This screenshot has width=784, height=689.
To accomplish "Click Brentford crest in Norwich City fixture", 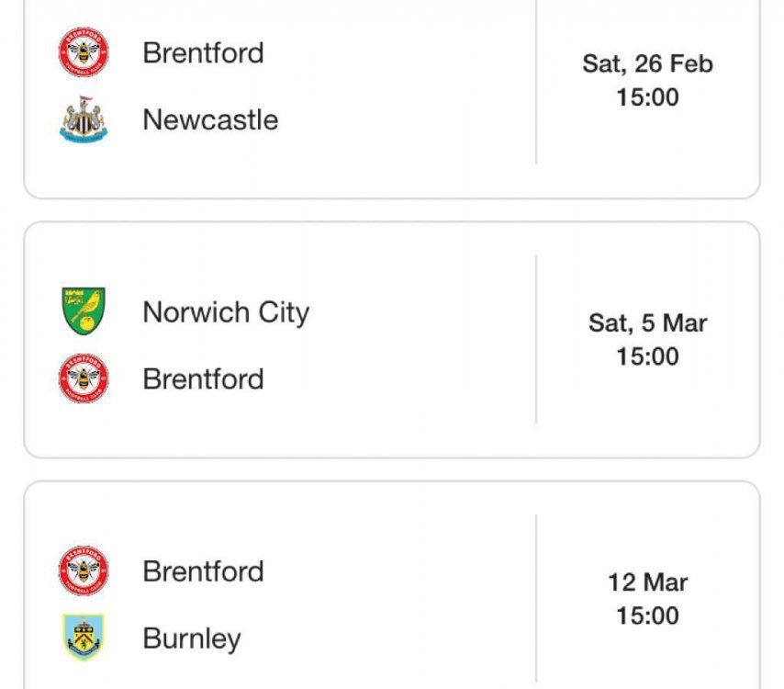I will (x=84, y=378).
